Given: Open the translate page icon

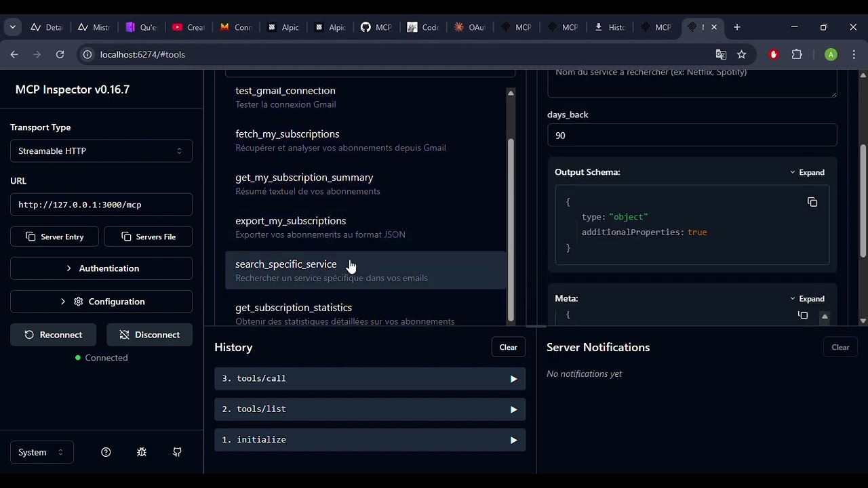Looking at the screenshot, I should pyautogui.click(x=721, y=54).
